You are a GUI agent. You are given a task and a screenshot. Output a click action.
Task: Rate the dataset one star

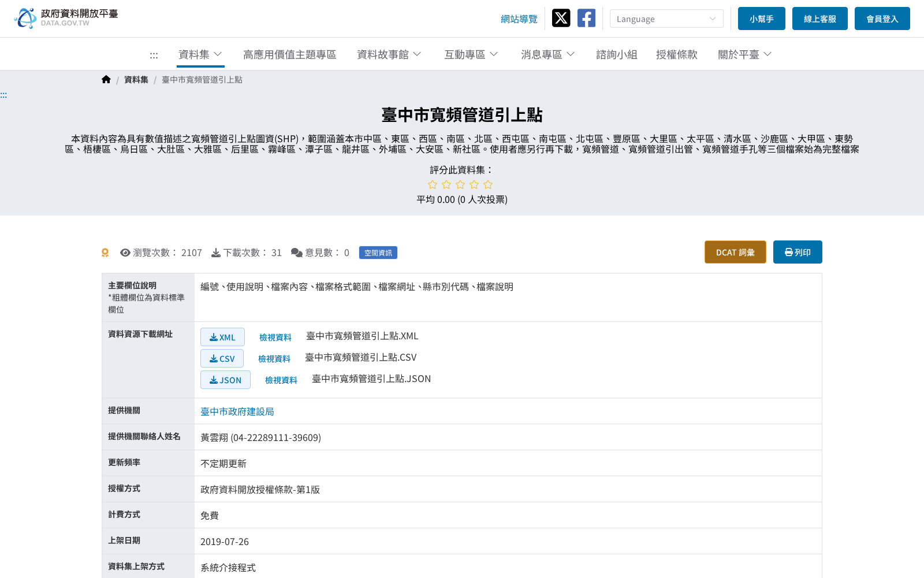coord(433,184)
